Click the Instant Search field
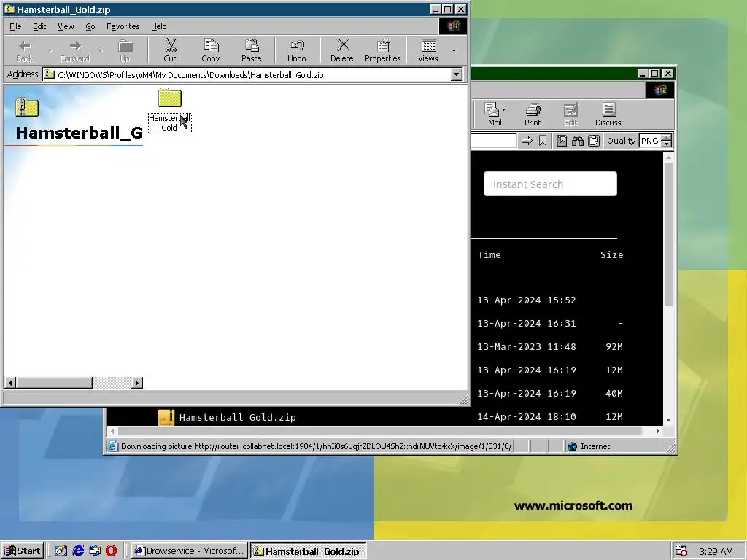This screenshot has width=747, height=560. 550,184
